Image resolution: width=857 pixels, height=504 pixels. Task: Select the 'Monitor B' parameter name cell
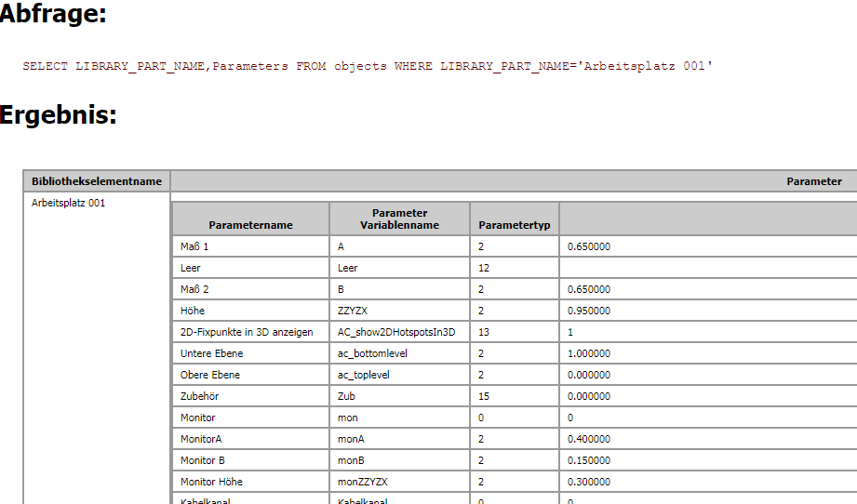click(251, 460)
